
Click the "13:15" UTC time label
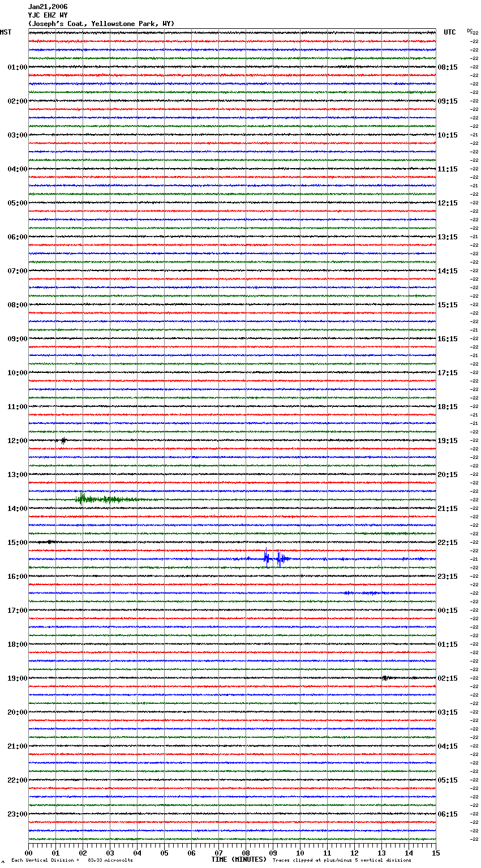click(x=448, y=237)
